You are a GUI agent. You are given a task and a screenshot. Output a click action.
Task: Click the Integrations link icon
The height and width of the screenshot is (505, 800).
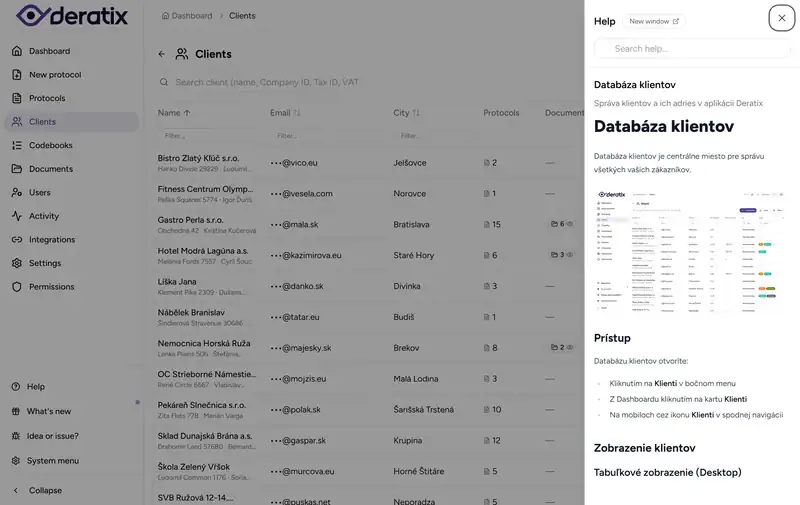coord(17,239)
